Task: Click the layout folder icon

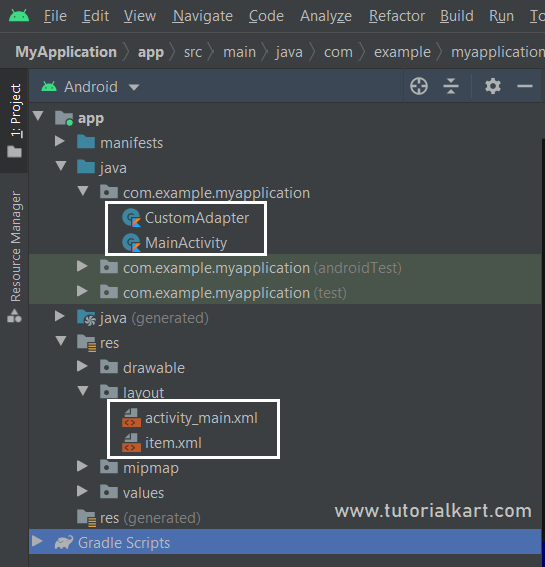Action: point(109,392)
